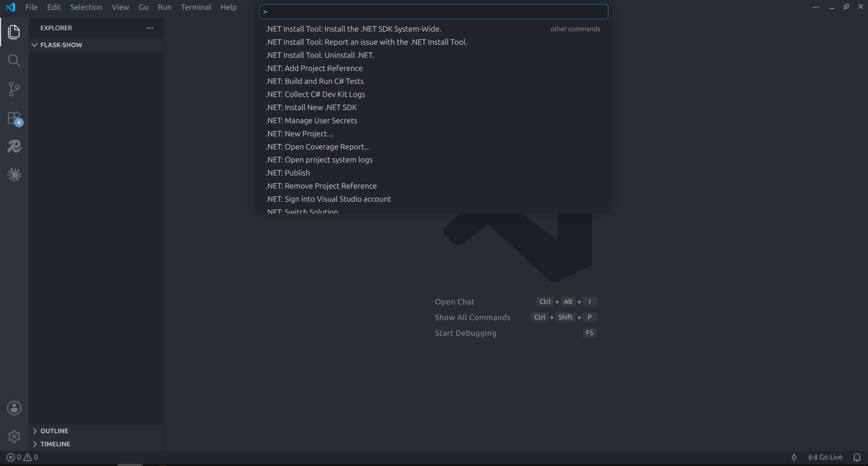Open notifications bell in status bar
The width and height of the screenshot is (868, 466).
pyautogui.click(x=857, y=457)
